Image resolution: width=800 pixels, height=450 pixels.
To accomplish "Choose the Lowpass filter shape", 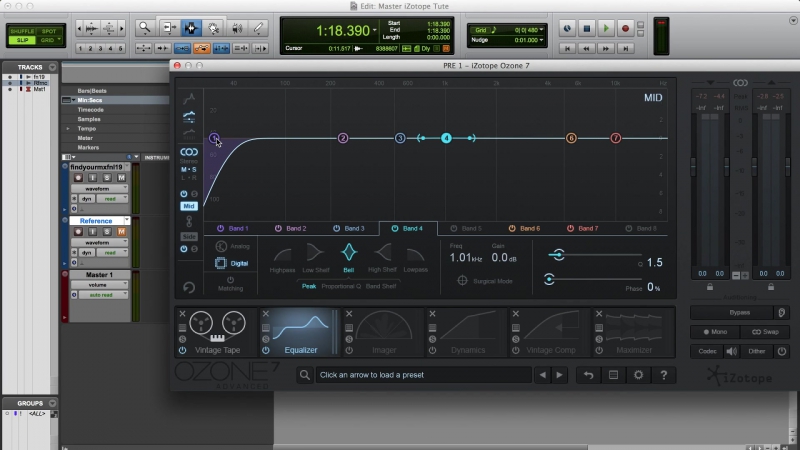I will 415,259.
